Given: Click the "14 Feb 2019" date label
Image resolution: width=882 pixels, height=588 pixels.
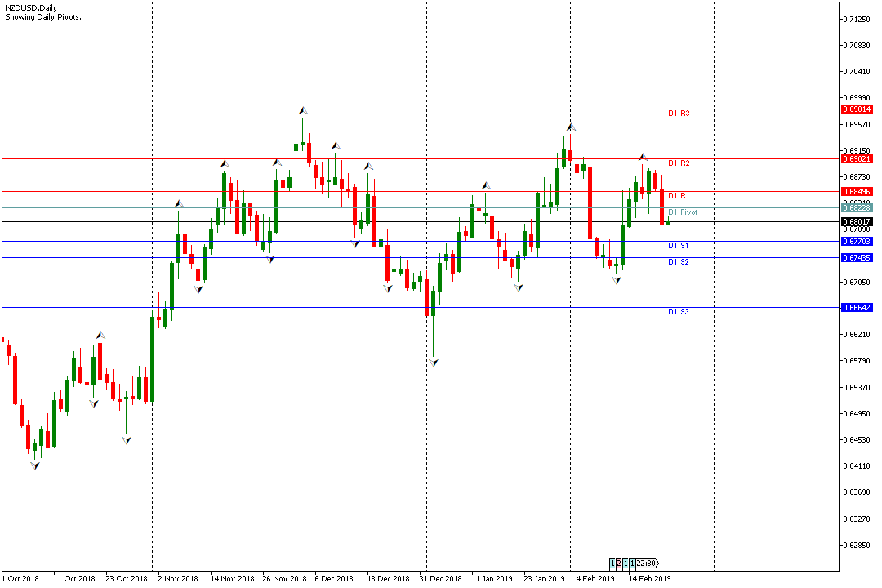Looking at the screenshot, I should pos(650,578).
